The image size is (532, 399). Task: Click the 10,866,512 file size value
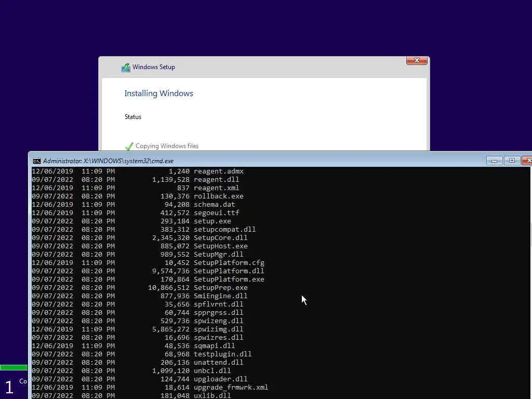(169, 287)
